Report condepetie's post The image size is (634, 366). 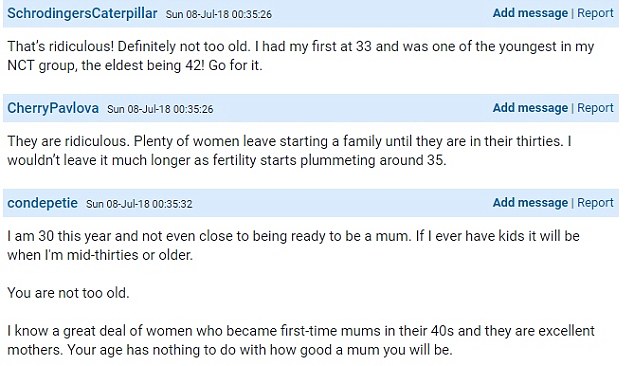point(595,203)
